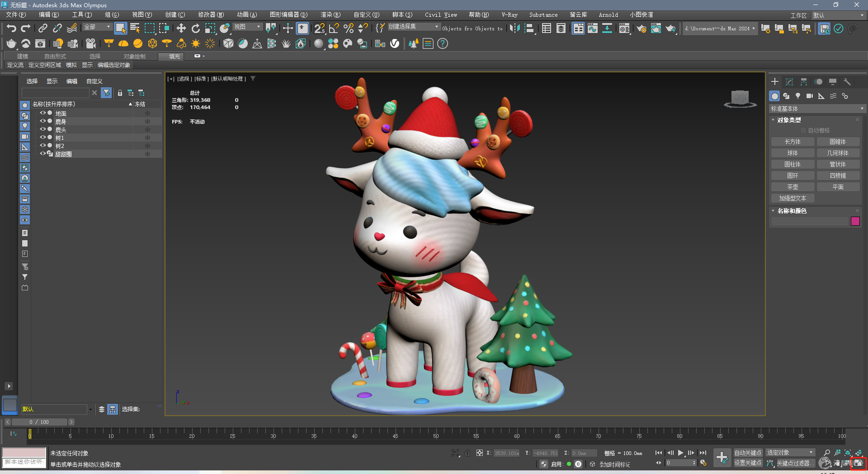Open the 全部 selection filter dropdown
This screenshot has width=868, height=474.
pyautogui.click(x=97, y=27)
